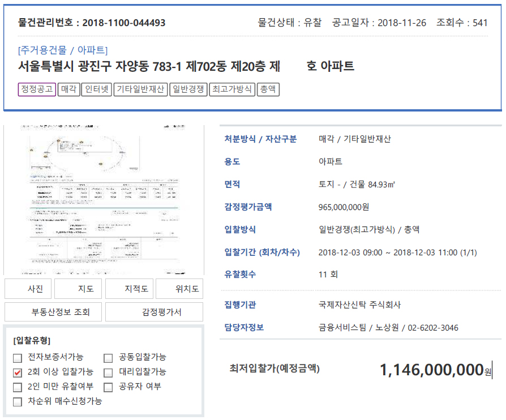Click the 최고가방식 tag badge

(x=232, y=89)
